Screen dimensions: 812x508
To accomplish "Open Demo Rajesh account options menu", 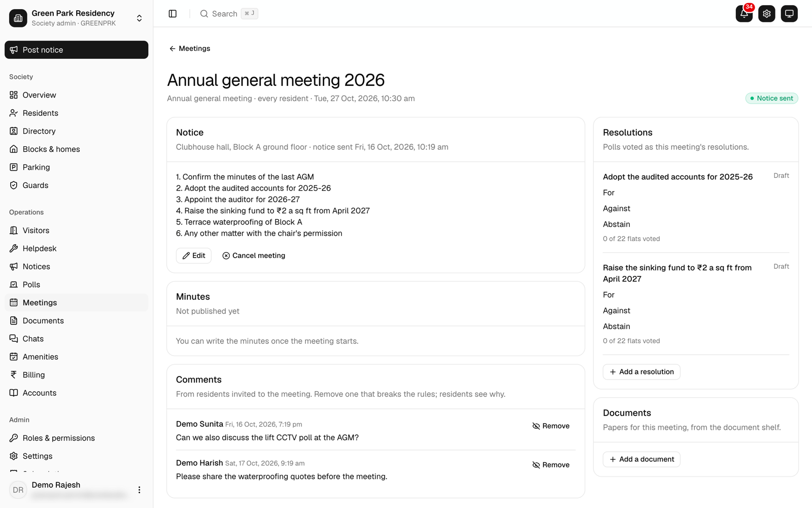I will [x=139, y=490].
